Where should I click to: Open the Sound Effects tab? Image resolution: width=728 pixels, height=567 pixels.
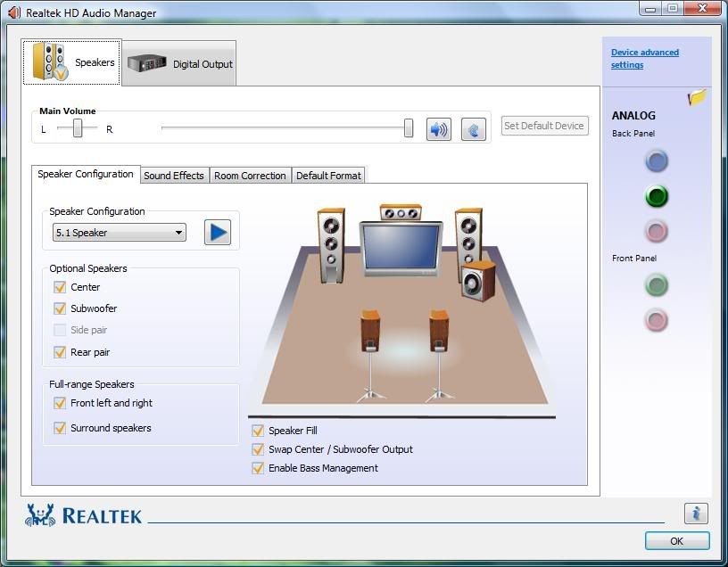point(174,176)
